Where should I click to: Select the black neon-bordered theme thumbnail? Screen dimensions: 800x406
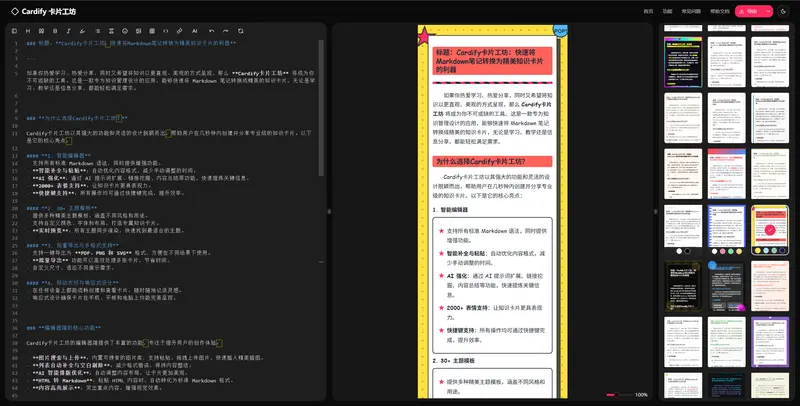pyautogui.click(x=683, y=62)
